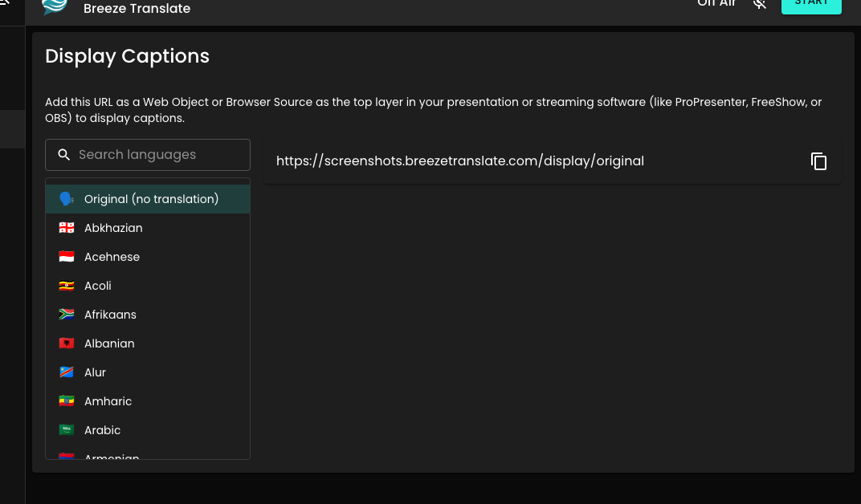
Task: Click the Arabic flag icon
Action: coord(67,430)
